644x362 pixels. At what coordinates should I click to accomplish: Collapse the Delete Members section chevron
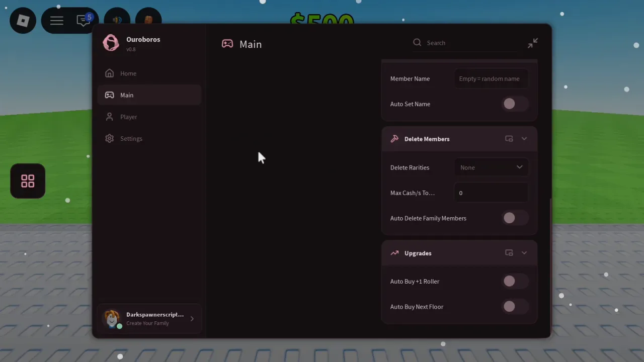pyautogui.click(x=524, y=139)
